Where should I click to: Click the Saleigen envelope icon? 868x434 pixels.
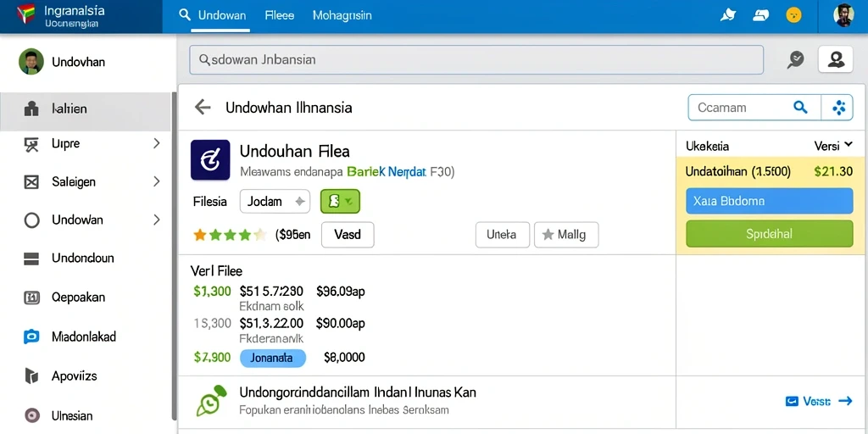point(31,181)
